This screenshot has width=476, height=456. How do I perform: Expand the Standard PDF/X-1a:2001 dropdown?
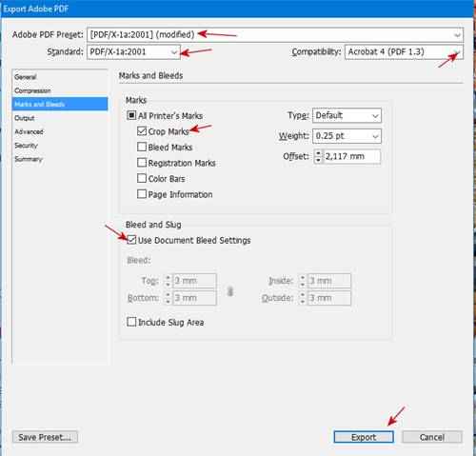[x=133, y=51]
